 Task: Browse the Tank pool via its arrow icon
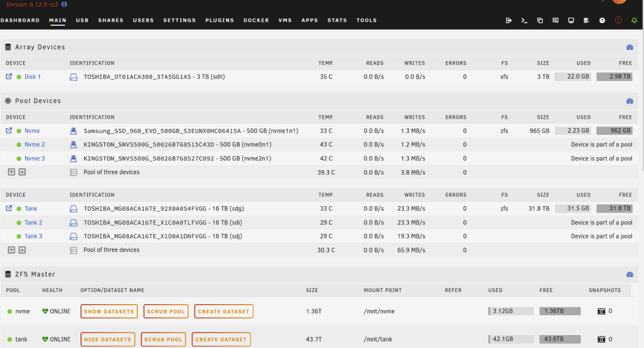pyautogui.click(x=8, y=208)
